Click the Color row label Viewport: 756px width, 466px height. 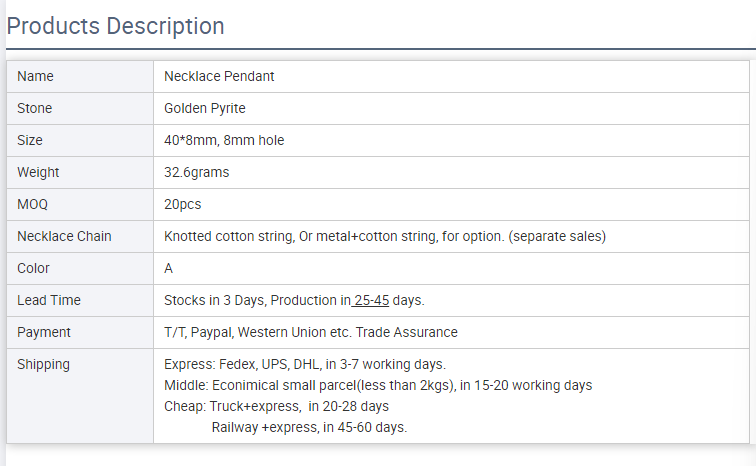(34, 268)
